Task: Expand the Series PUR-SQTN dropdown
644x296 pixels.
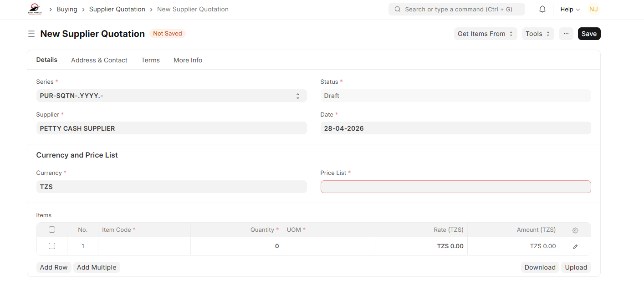Action: point(171,96)
